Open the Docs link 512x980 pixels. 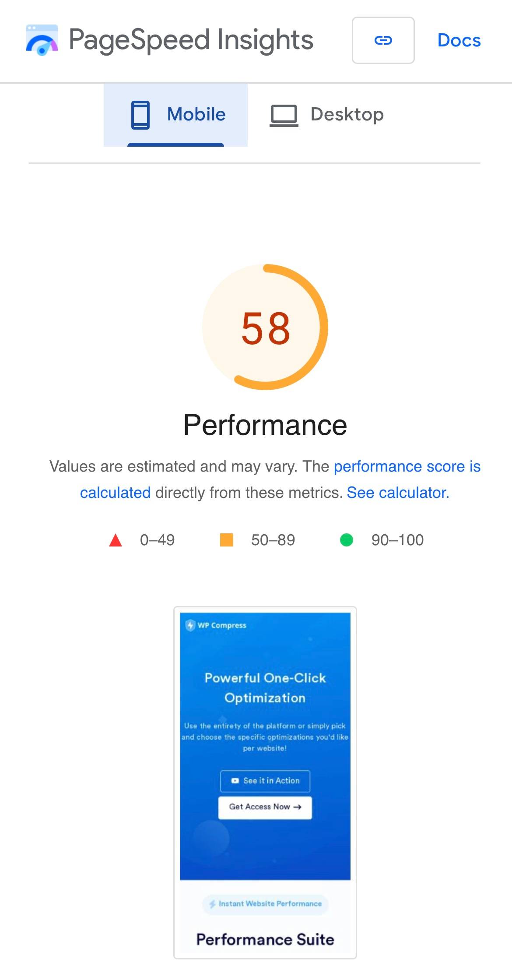pos(459,40)
